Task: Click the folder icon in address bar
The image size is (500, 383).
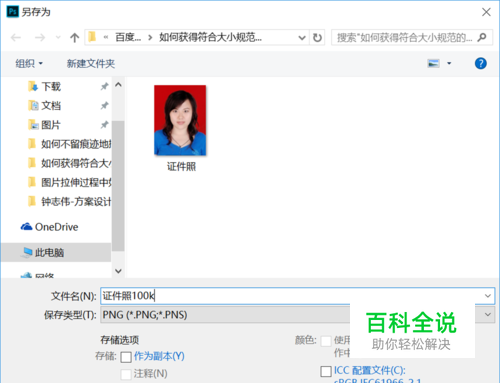Action: pos(92,37)
